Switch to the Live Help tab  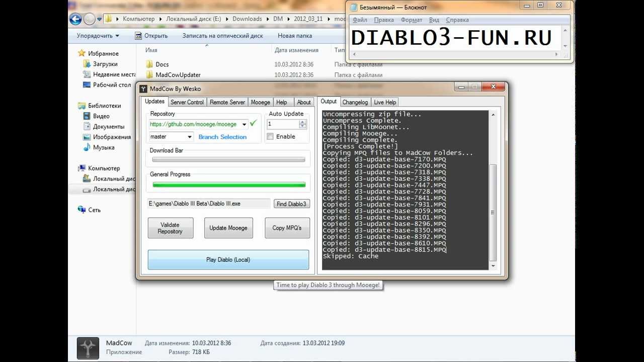[x=385, y=102]
